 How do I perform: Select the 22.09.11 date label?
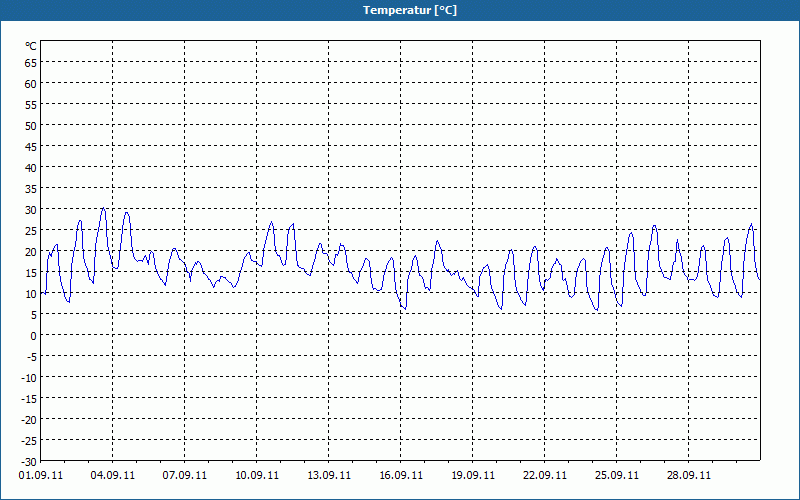tap(544, 475)
